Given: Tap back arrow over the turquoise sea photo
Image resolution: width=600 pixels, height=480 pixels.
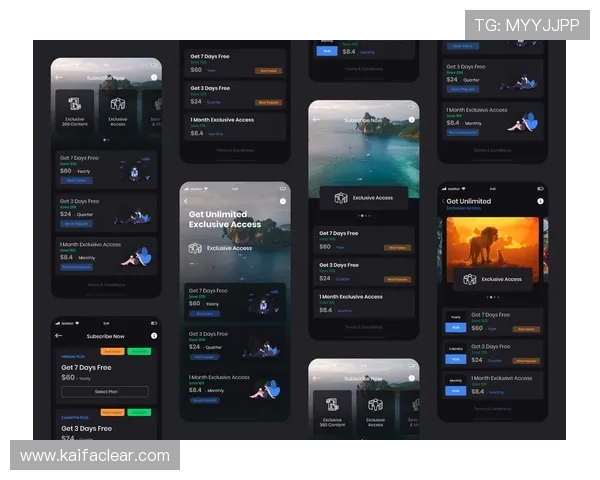Looking at the screenshot, I should [x=316, y=119].
